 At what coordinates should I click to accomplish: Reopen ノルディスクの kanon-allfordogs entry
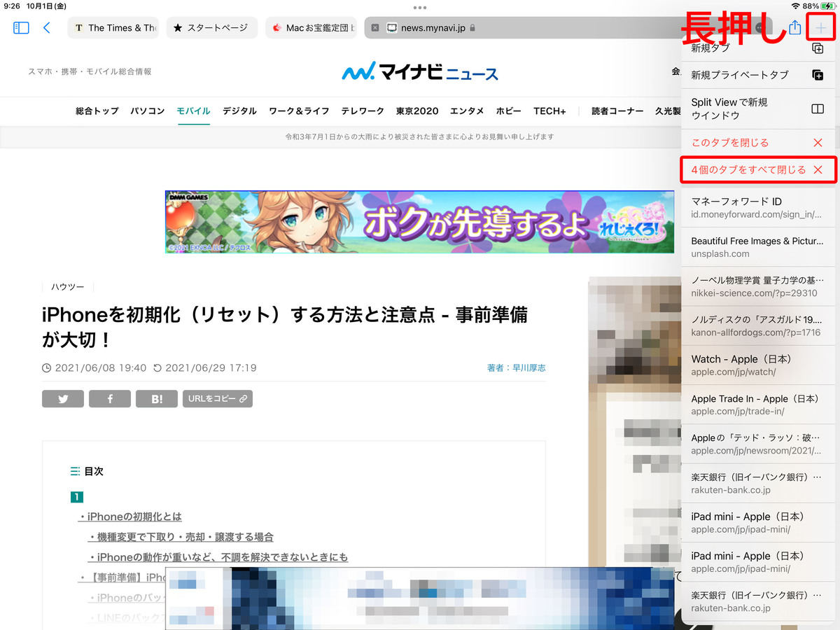[758, 325]
